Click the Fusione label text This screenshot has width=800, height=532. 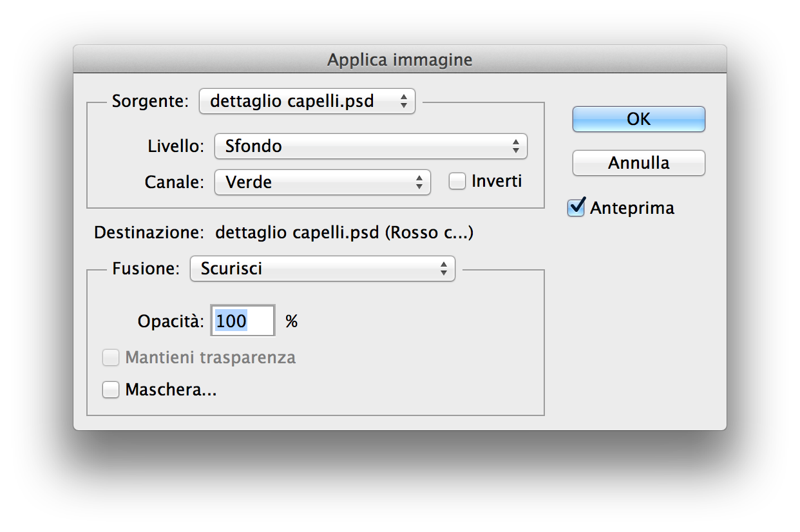coord(146,269)
